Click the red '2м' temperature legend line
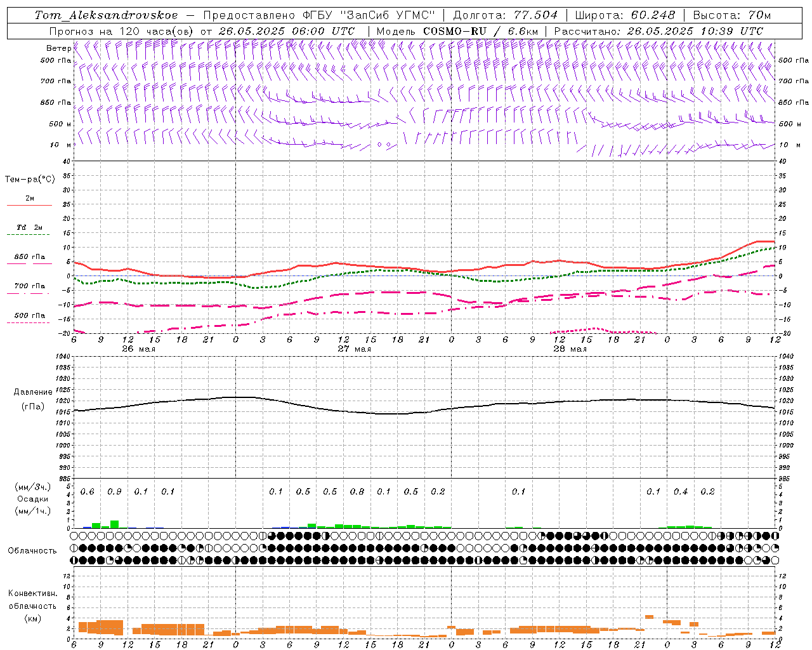This screenshot has height=650, width=812. [x=29, y=206]
